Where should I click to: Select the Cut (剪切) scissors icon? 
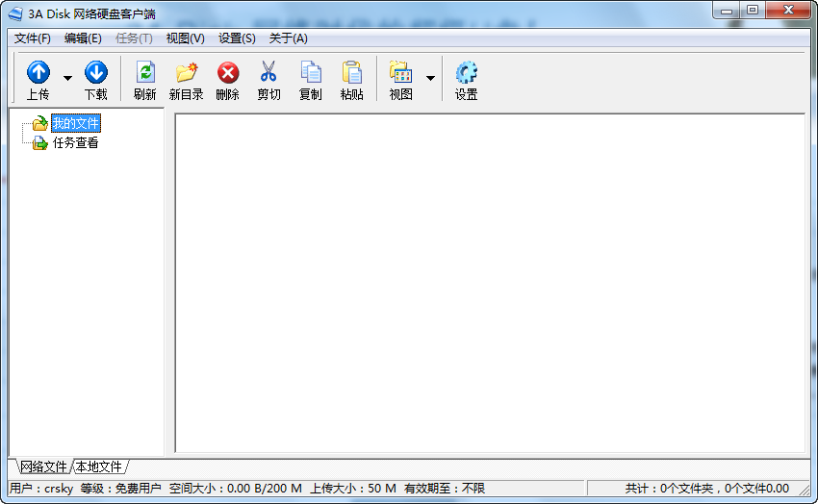pyautogui.click(x=268, y=72)
